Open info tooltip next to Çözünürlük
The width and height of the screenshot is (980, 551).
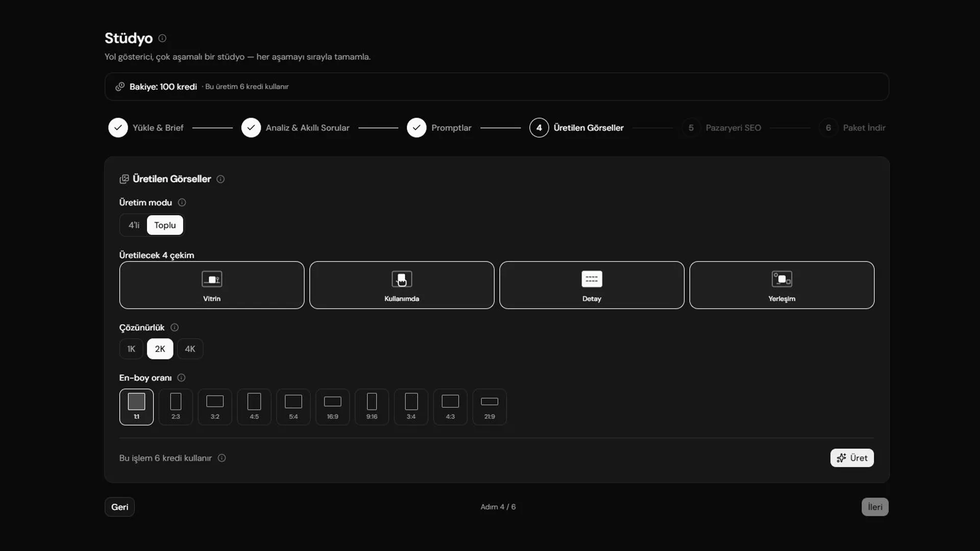[175, 328]
